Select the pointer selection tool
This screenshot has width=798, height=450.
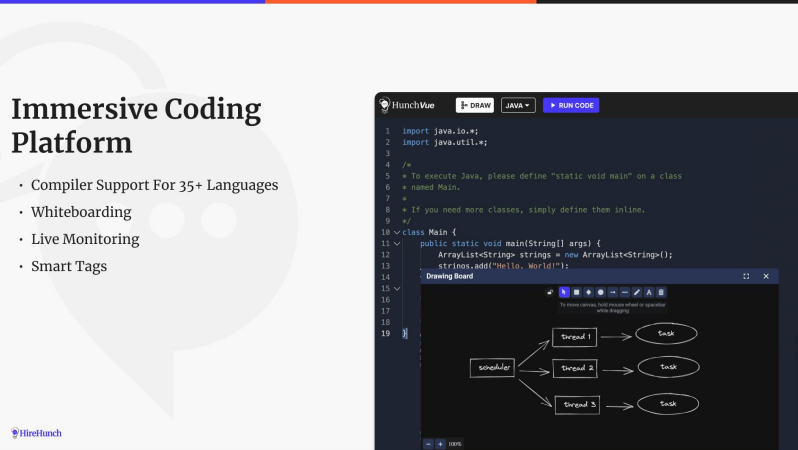564,292
